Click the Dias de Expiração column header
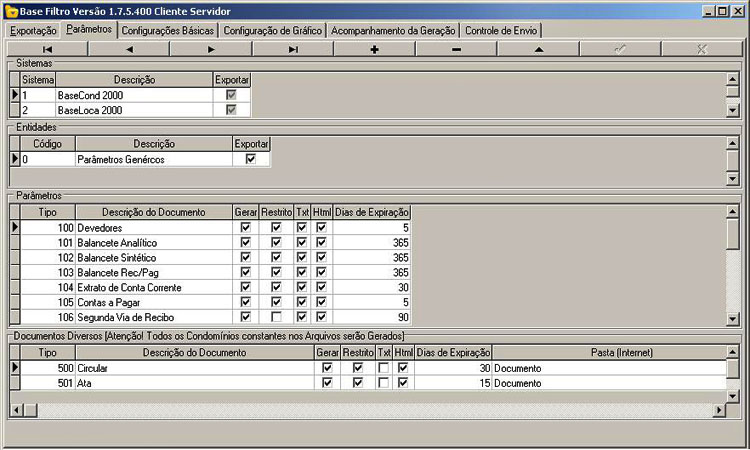Screen dimensions: 750x450 click(372, 212)
